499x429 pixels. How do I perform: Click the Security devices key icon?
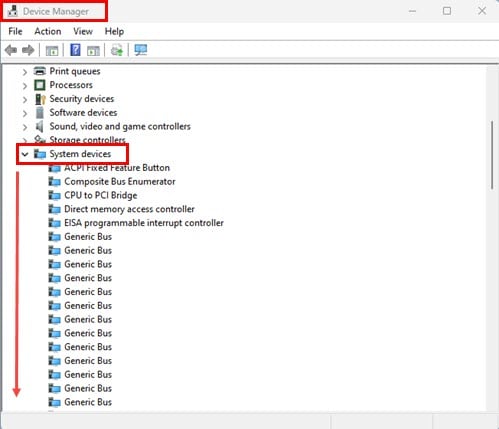(40, 99)
